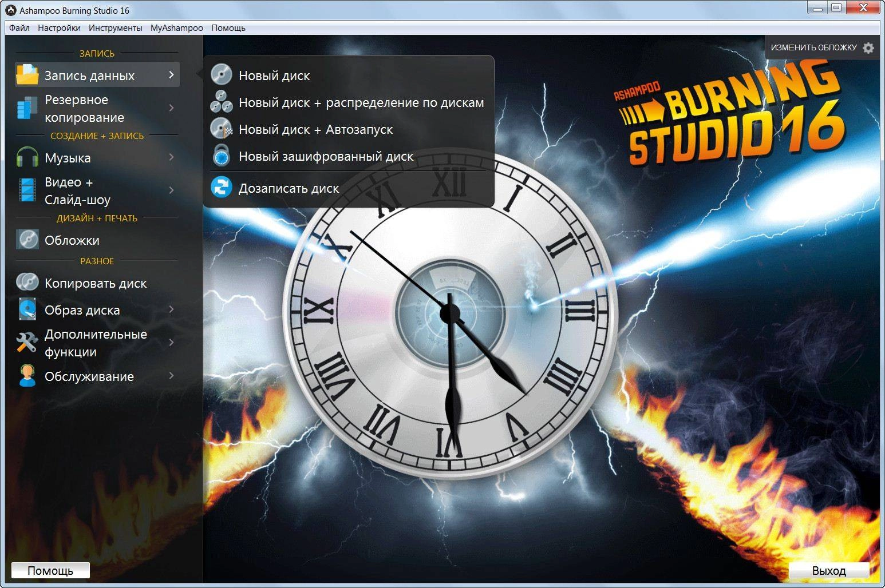Open the Обслуживание label

[89, 376]
